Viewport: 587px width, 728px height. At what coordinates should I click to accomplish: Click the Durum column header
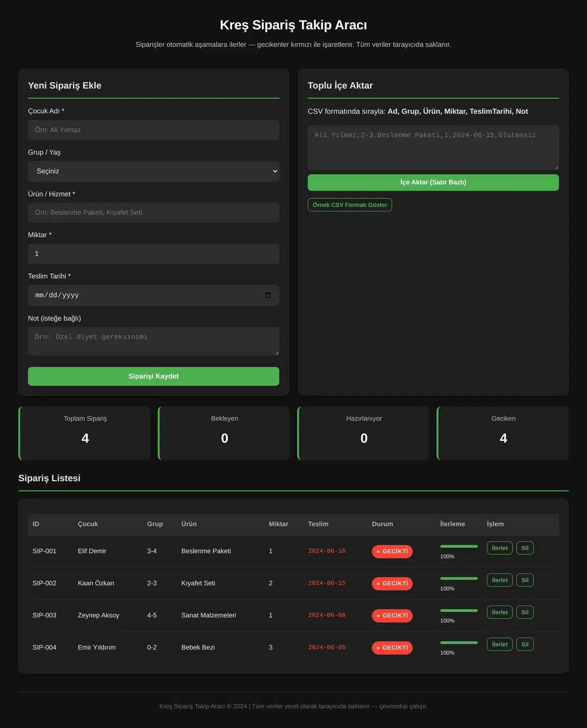pyautogui.click(x=383, y=524)
